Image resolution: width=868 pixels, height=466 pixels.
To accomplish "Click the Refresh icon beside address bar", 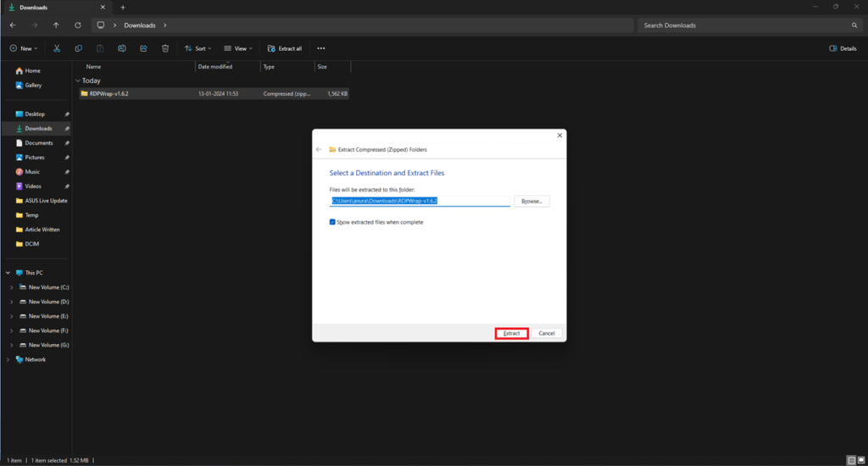I will click(x=78, y=25).
